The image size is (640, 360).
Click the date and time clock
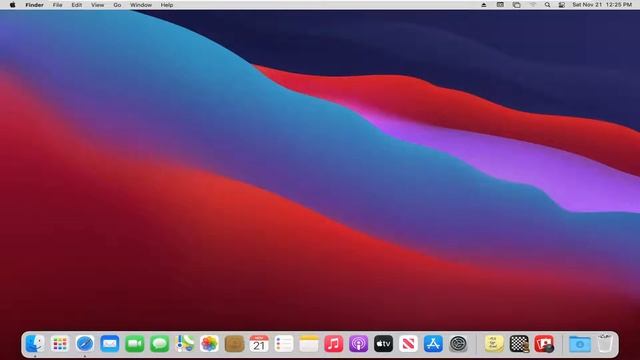pos(602,5)
